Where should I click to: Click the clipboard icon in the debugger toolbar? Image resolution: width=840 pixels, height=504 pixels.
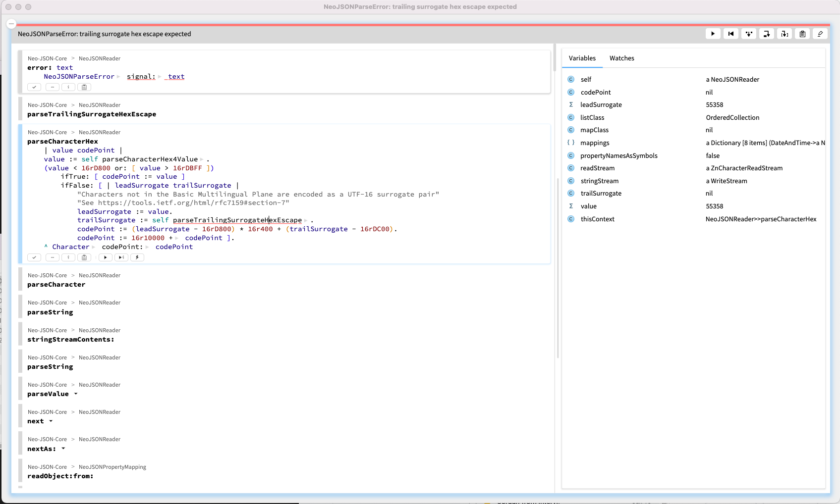point(802,34)
